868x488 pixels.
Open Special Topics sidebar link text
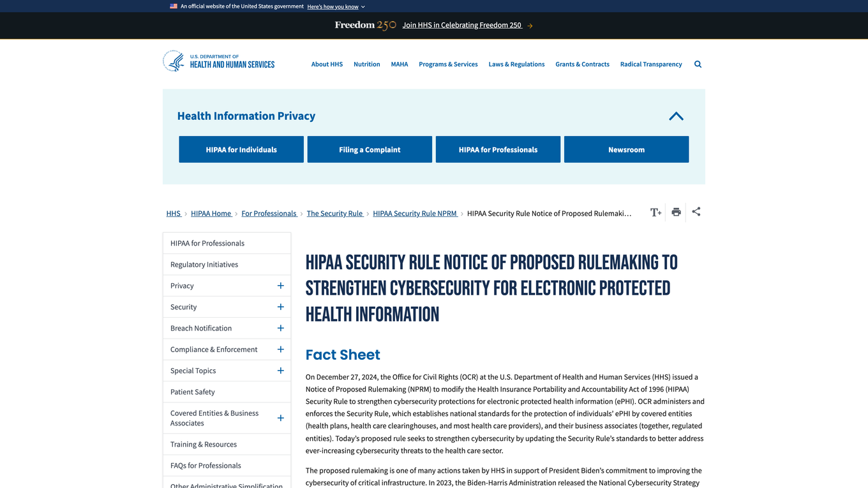click(x=193, y=371)
